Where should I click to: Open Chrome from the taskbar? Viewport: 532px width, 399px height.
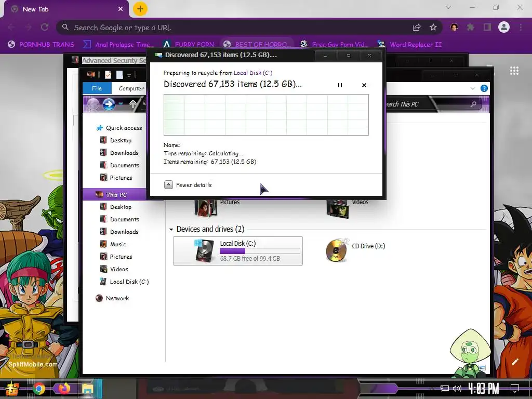pyautogui.click(x=39, y=389)
